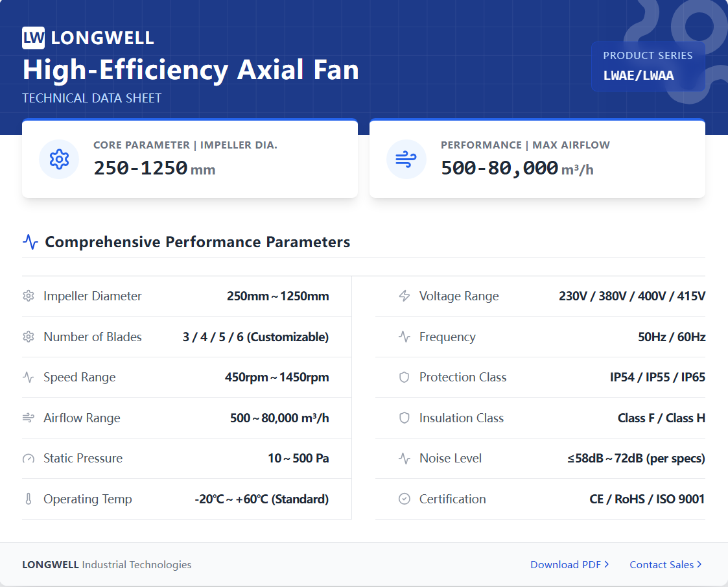Select the LWAE/LWAA product series badge
The image size is (728, 587).
648,66
